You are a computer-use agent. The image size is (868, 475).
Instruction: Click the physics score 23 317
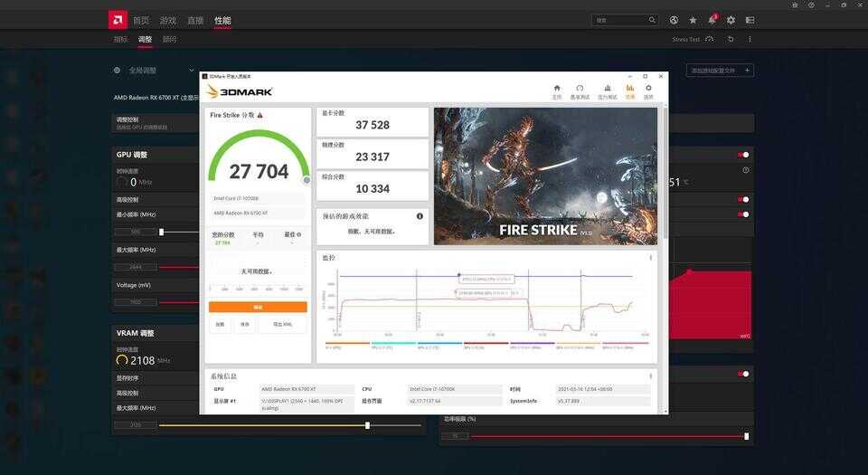[373, 157]
